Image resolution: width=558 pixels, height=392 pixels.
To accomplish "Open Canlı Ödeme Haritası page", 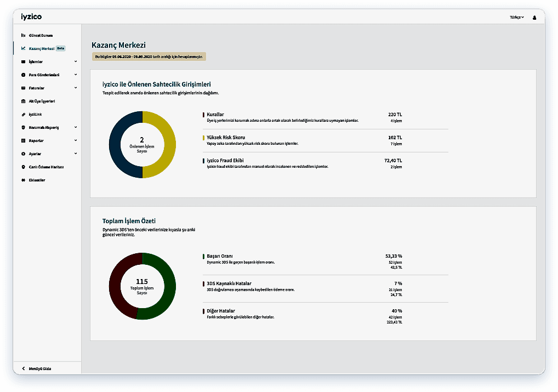I will [x=47, y=167].
